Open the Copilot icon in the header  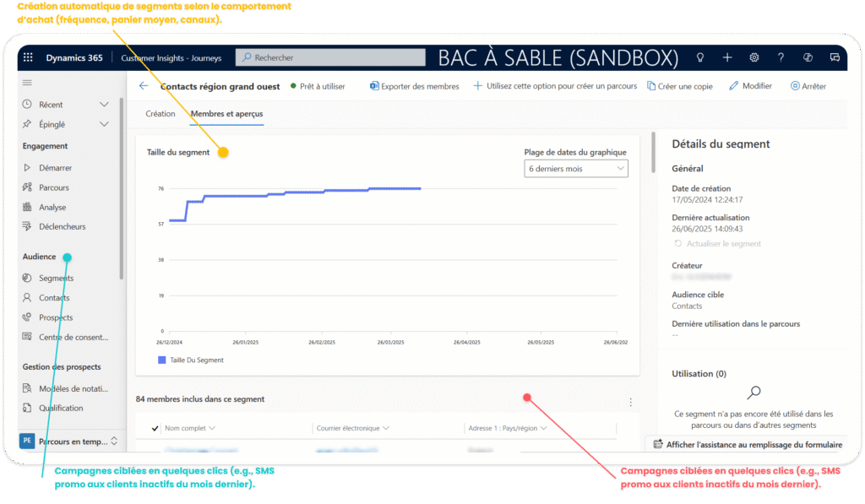click(x=808, y=57)
